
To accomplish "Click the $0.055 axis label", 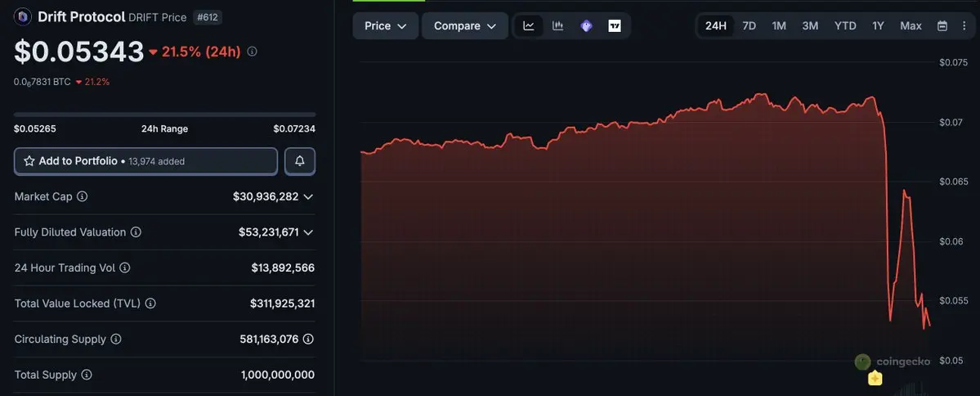I will tap(952, 301).
